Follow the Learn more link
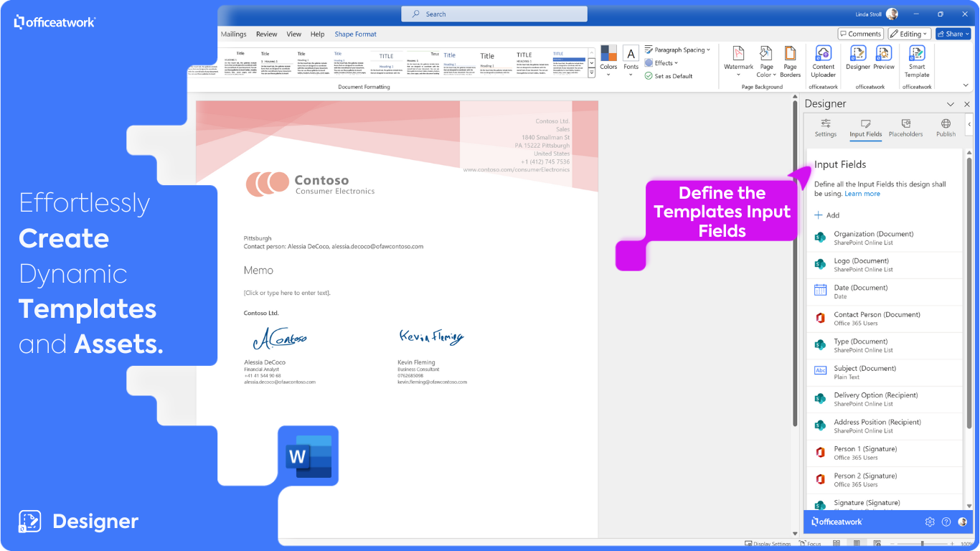This screenshot has height=551, width=980. 862,194
